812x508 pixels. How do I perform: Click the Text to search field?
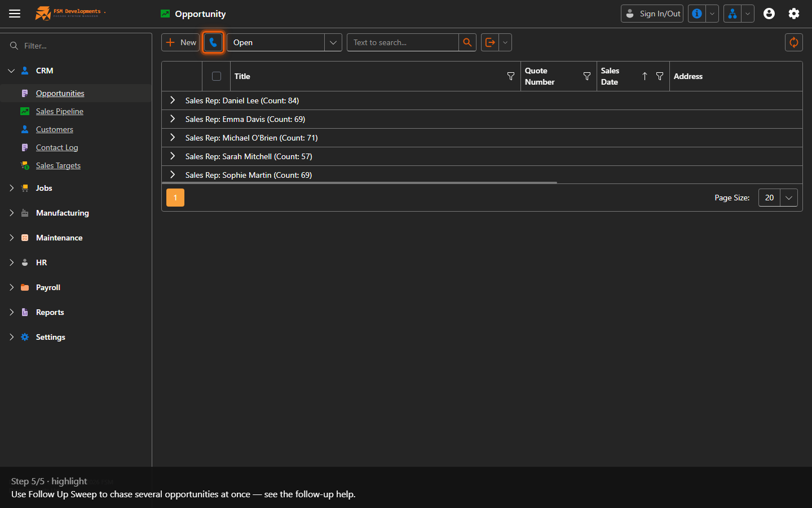[x=403, y=42]
